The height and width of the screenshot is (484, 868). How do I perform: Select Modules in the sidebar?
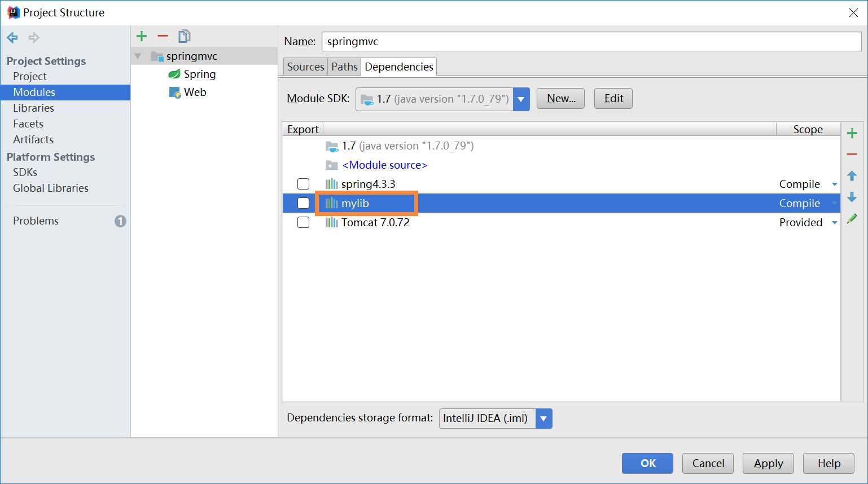click(65, 92)
